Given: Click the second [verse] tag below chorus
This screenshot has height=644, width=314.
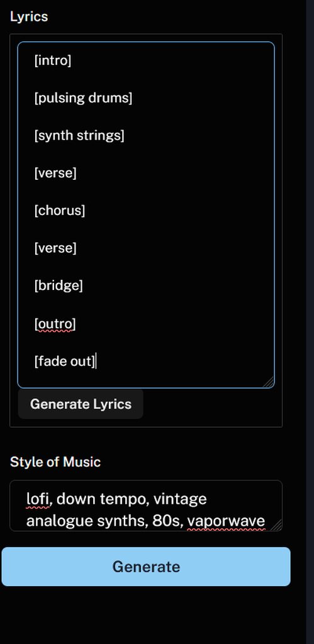Looking at the screenshot, I should point(55,248).
